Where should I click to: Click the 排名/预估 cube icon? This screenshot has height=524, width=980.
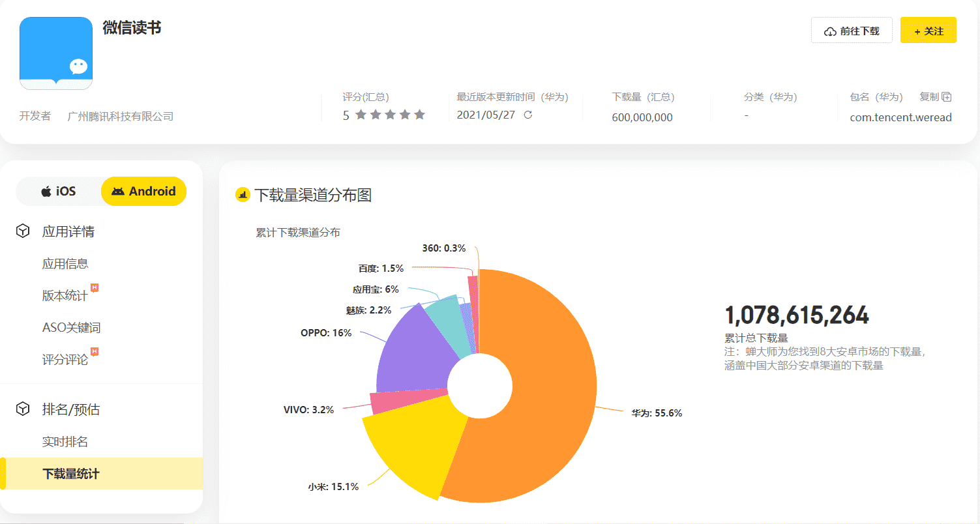tap(23, 409)
